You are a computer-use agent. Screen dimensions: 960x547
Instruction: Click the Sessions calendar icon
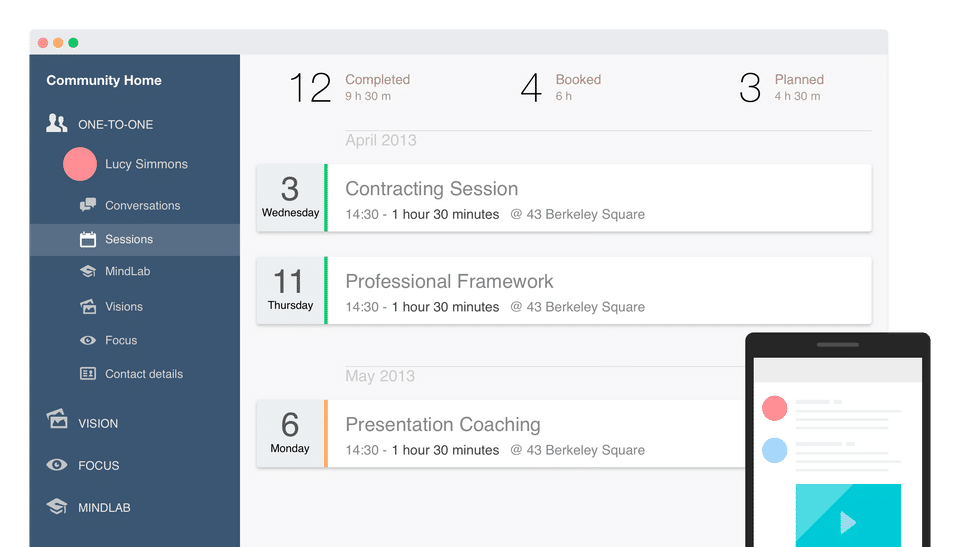[87, 239]
